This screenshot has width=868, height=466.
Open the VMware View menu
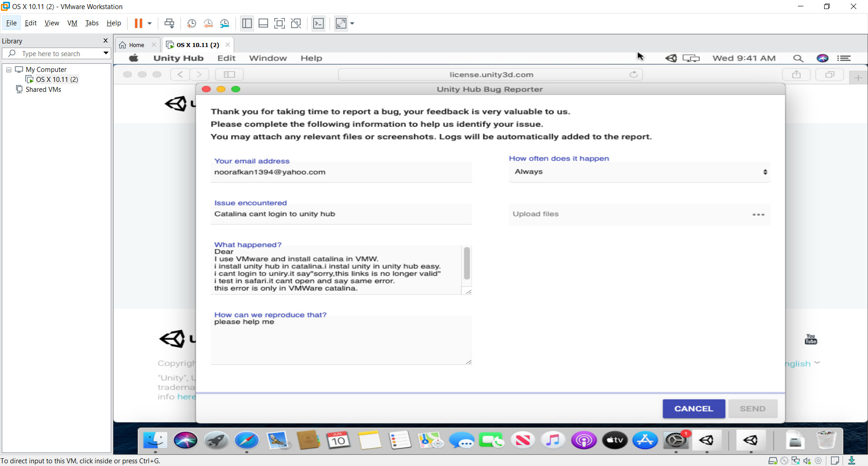tap(52, 23)
